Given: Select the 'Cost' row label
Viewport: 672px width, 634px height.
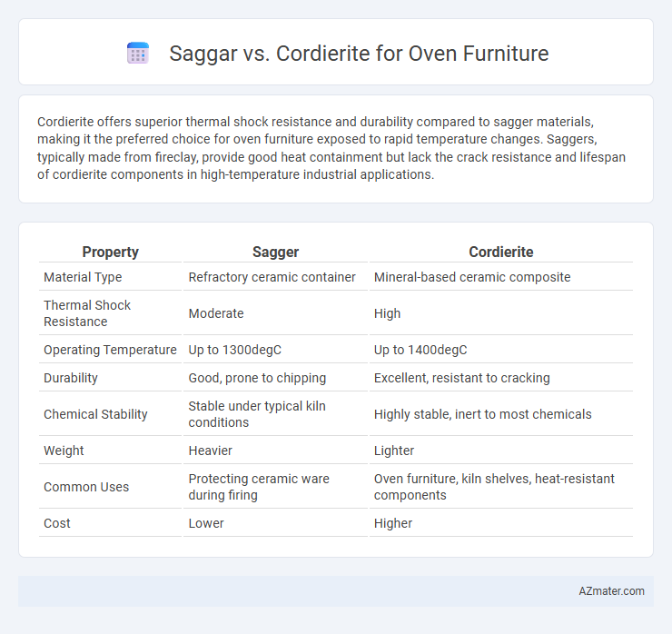Looking at the screenshot, I should [57, 523].
